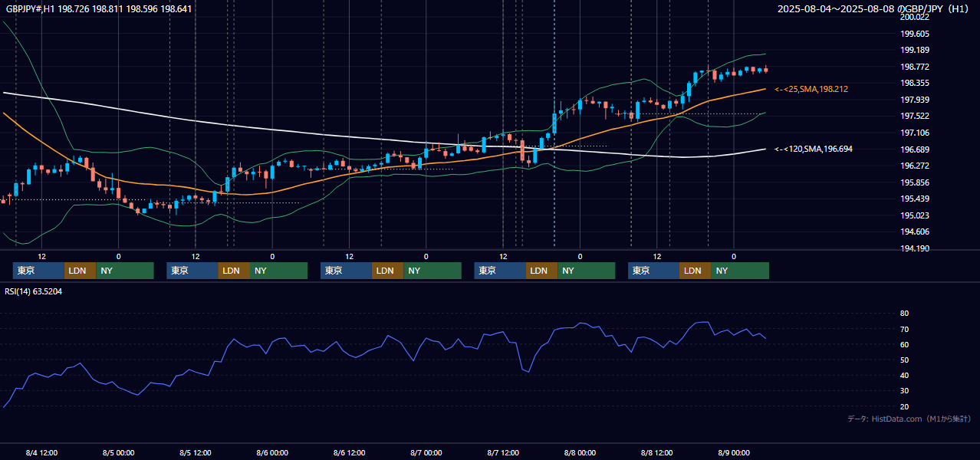This screenshot has width=980, height=460.
Task: Click the RSI 70 level label
Action: (x=904, y=329)
